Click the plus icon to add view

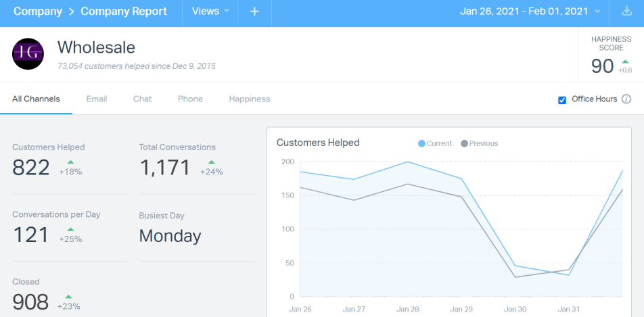[x=254, y=12]
